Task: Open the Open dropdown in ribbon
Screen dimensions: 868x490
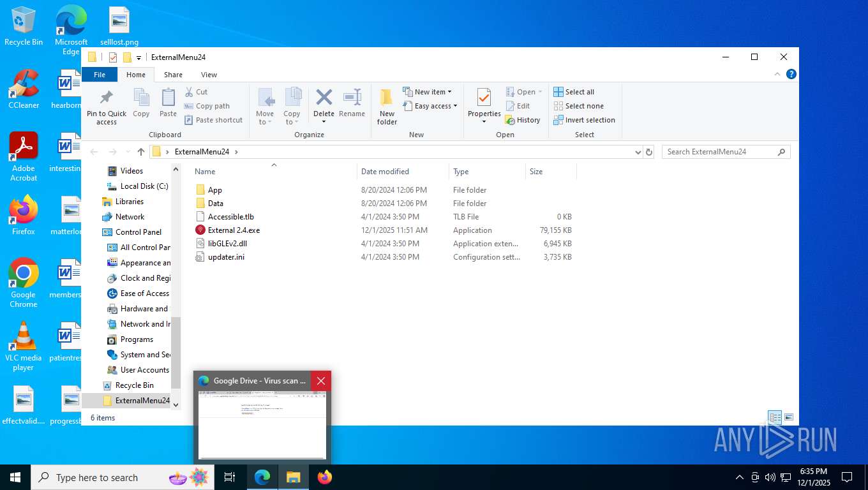Action: click(523, 92)
